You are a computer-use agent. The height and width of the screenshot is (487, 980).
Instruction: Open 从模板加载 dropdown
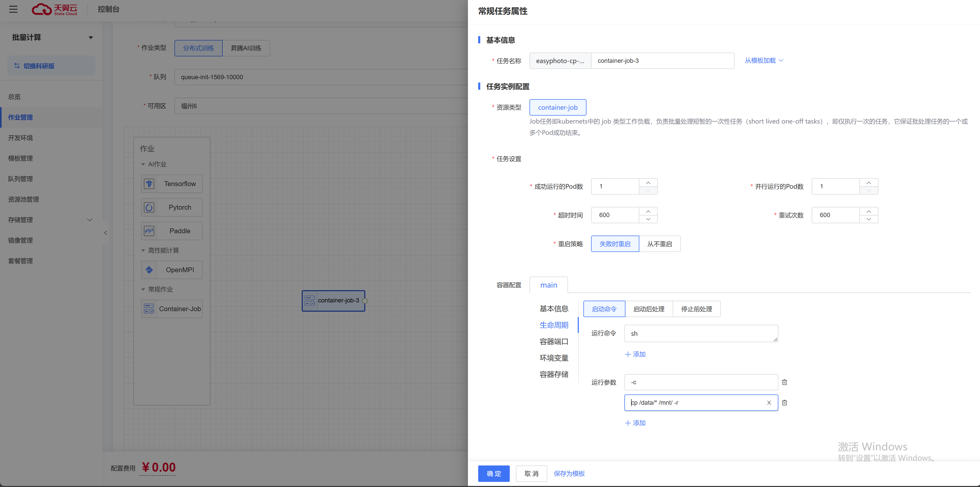click(x=764, y=61)
